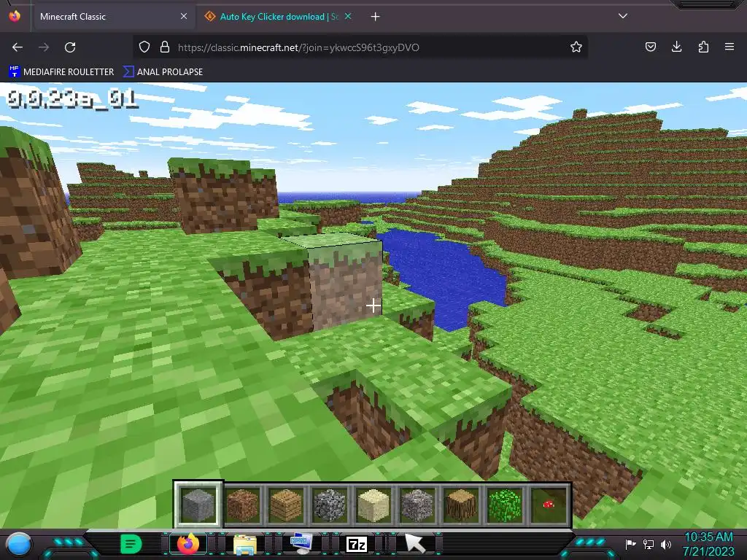This screenshot has width=747, height=560.
Task: Go forward one page in Firefox
Action: click(x=44, y=47)
